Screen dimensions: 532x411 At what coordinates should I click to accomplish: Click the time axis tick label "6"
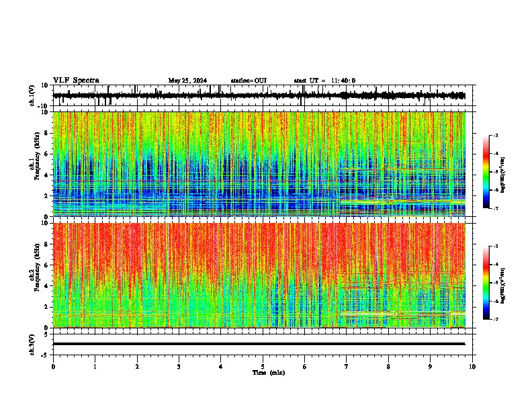click(305, 367)
